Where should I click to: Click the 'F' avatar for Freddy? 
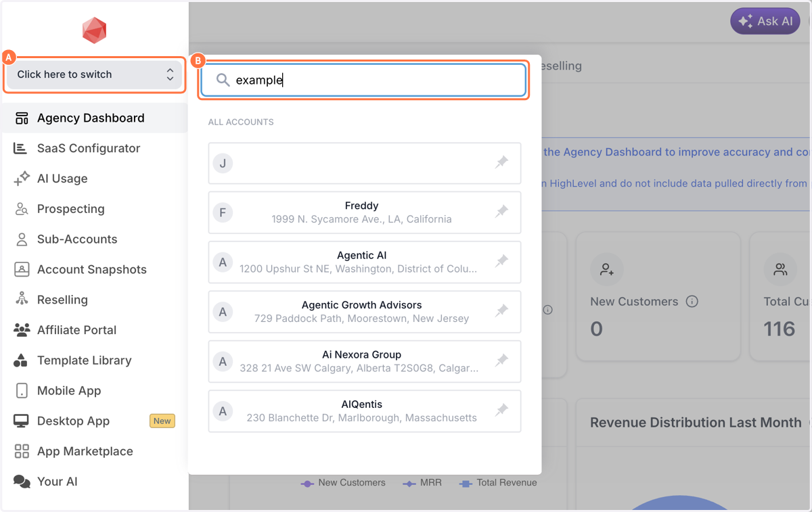tap(223, 212)
